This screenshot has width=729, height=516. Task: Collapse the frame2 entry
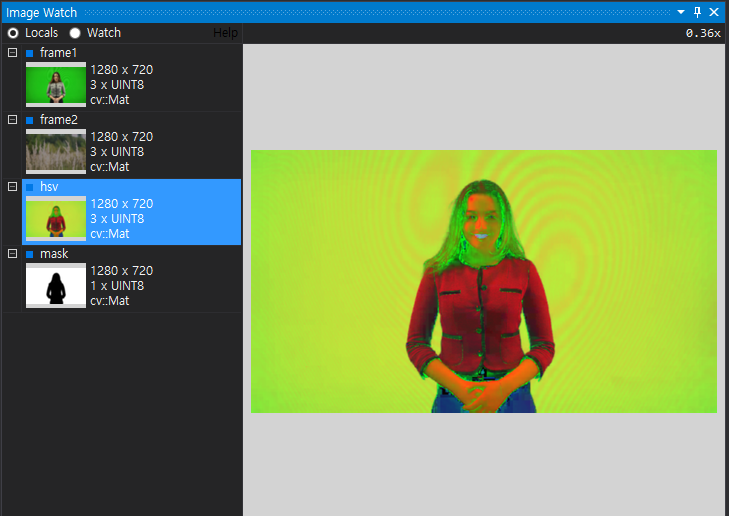pos(13,119)
